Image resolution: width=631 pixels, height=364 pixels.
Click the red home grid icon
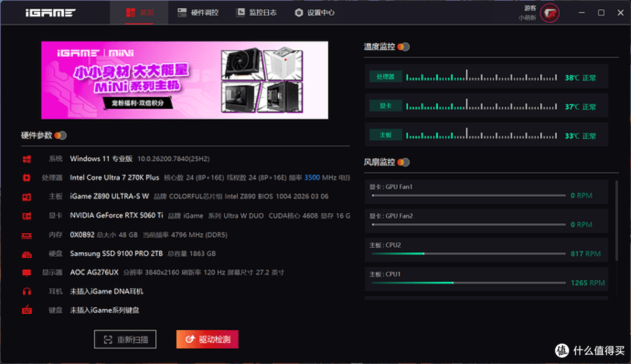click(x=130, y=12)
